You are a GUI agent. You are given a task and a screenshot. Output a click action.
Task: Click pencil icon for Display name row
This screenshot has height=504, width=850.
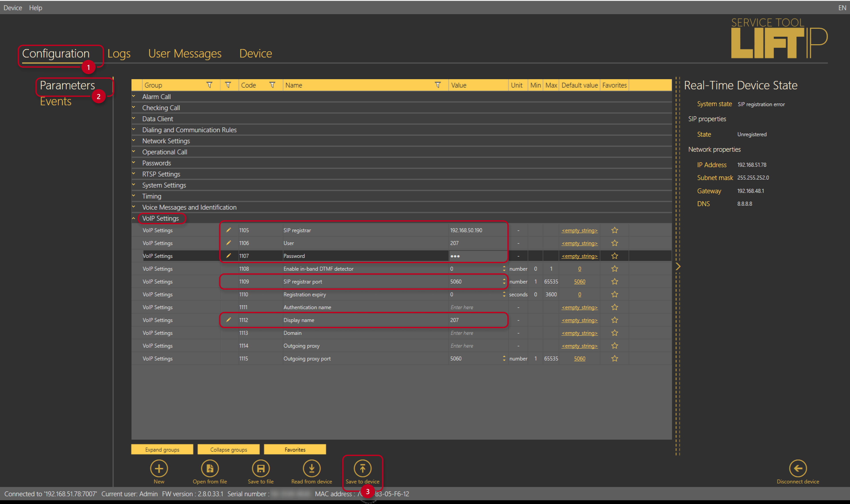tap(228, 320)
